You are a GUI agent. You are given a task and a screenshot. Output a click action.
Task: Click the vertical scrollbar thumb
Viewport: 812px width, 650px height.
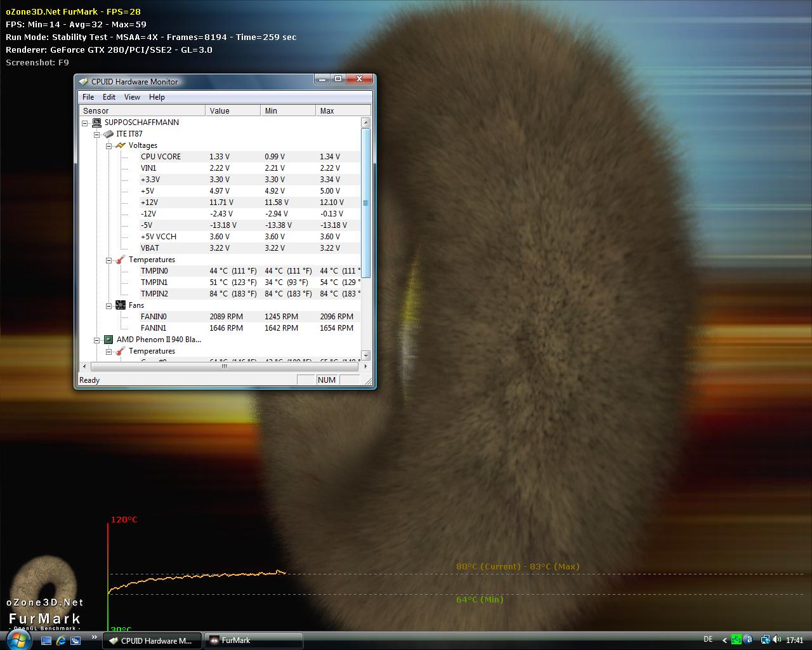[x=365, y=203]
